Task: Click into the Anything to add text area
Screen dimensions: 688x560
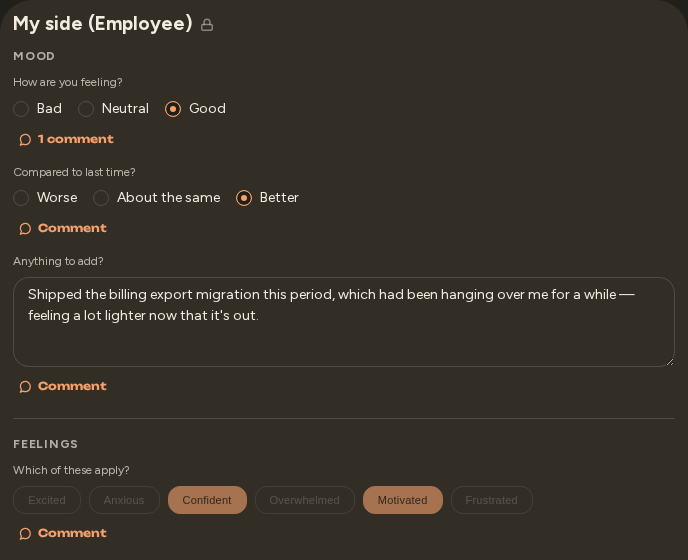Action: click(344, 322)
